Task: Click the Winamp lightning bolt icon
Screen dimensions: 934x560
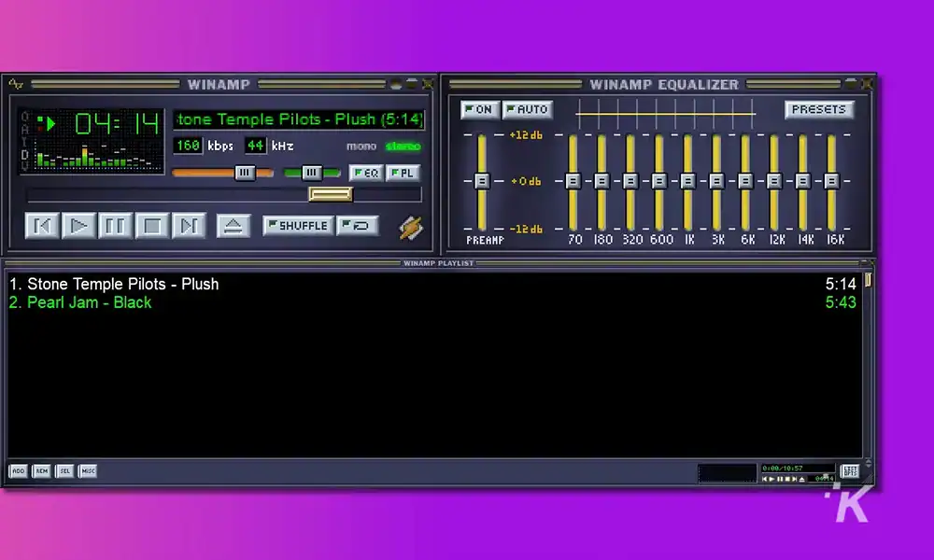Action: click(409, 226)
